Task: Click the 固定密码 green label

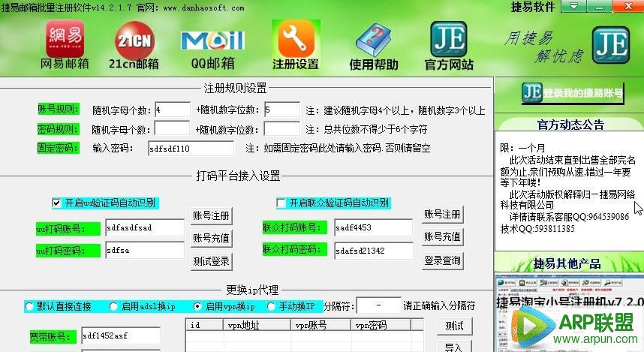Action: [58, 148]
